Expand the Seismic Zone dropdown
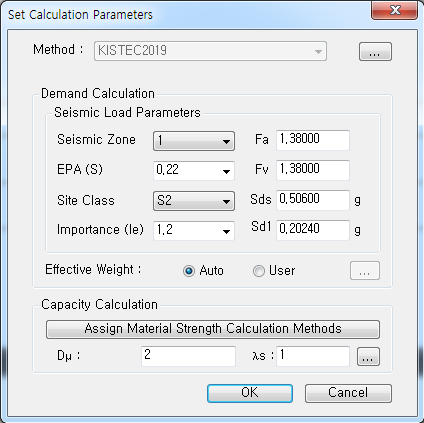Screen dimensions: 424x423 (x=194, y=141)
